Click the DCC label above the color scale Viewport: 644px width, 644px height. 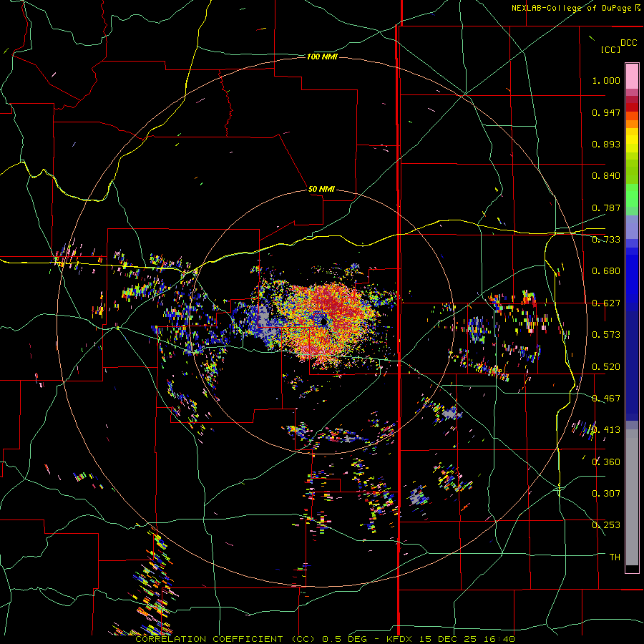(628, 42)
